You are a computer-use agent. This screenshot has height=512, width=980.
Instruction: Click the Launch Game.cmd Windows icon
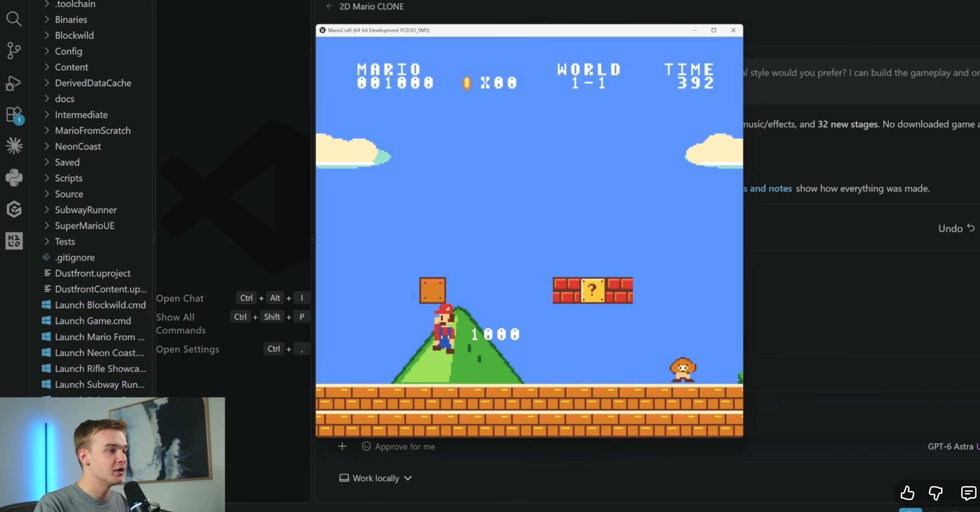click(46, 321)
